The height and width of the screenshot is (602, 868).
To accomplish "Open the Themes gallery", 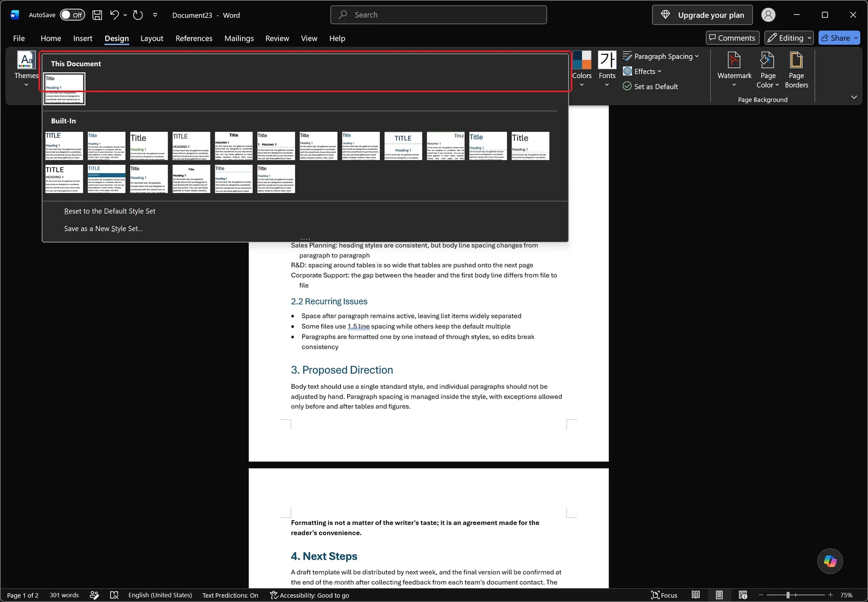I will [x=26, y=69].
